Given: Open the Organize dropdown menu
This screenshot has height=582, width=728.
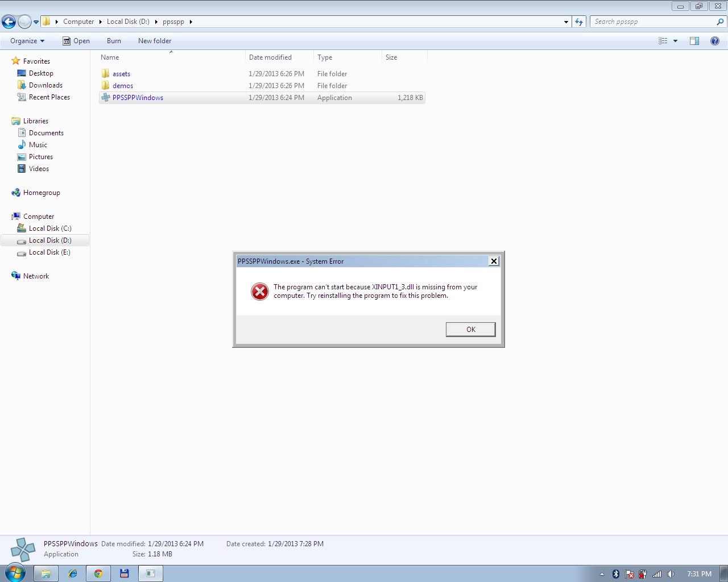Looking at the screenshot, I should (27, 41).
